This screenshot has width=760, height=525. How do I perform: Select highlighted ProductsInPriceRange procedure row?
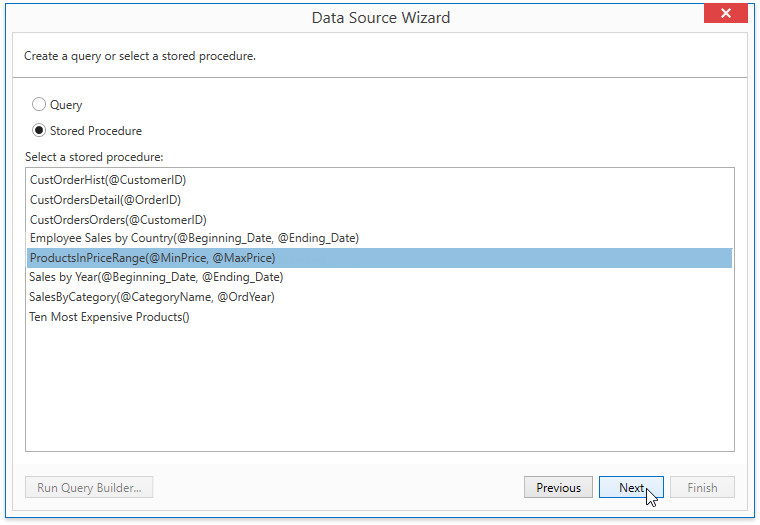pos(380,258)
